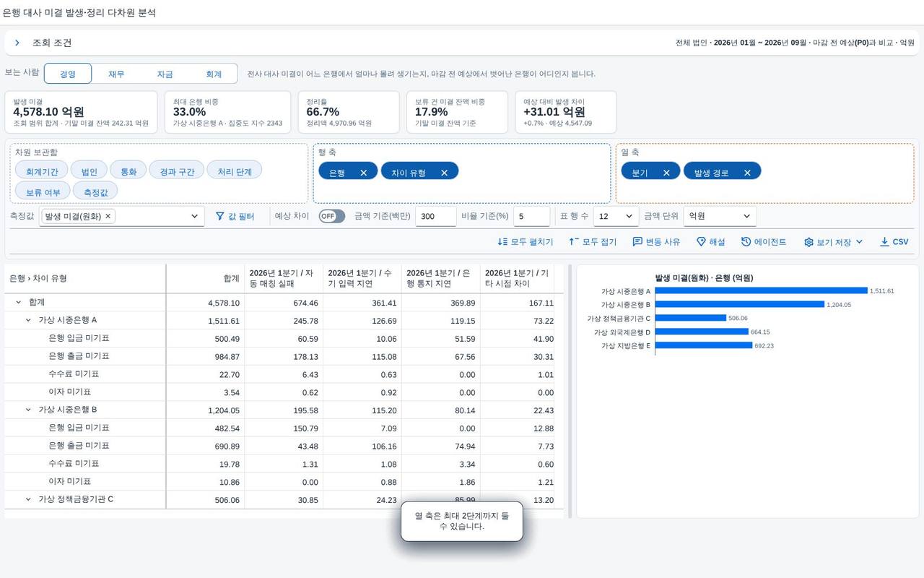Select the 경과 구간 dimension chip
Viewport: 924px width, 578px height.
click(177, 171)
